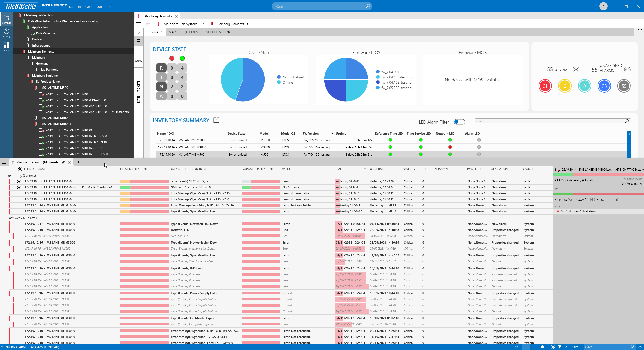Screen dimensions: 644x350
Task: Toggle the LED Alarm Filter switch
Action: pyautogui.click(x=459, y=122)
